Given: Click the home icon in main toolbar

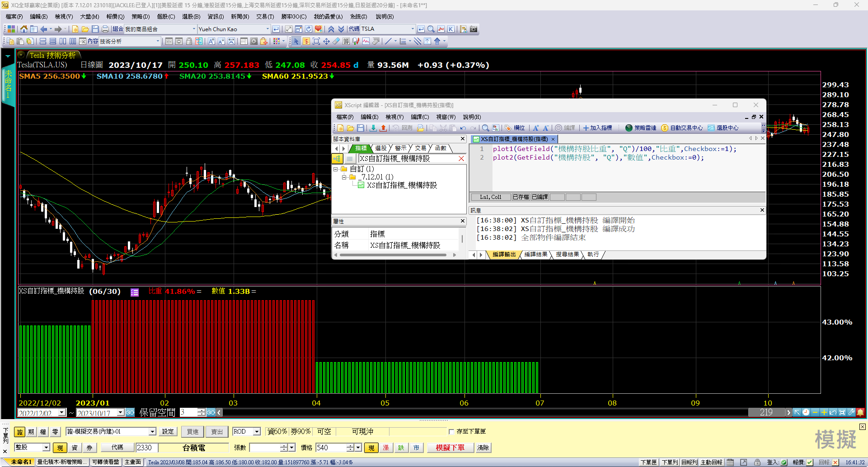Looking at the screenshot, I should 23,29.
